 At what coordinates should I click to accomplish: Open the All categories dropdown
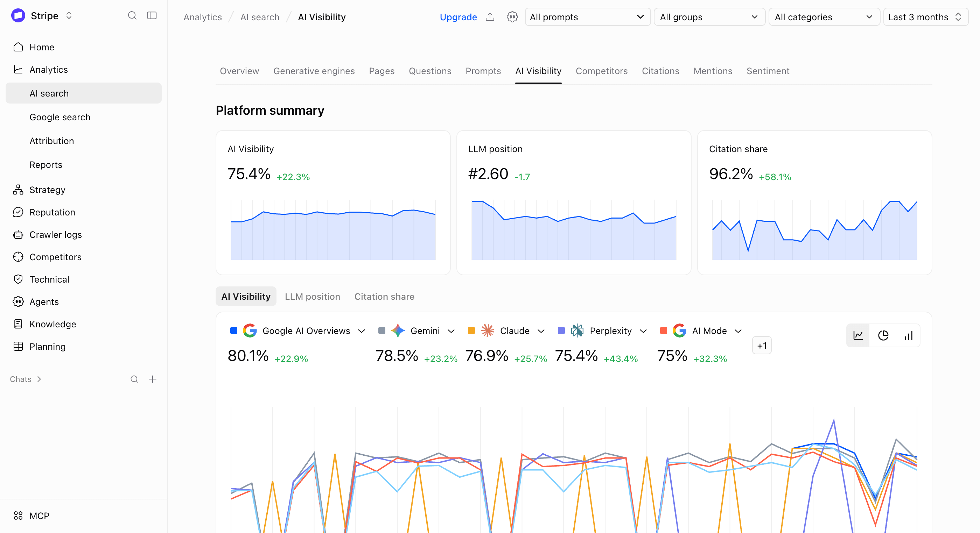(x=824, y=17)
